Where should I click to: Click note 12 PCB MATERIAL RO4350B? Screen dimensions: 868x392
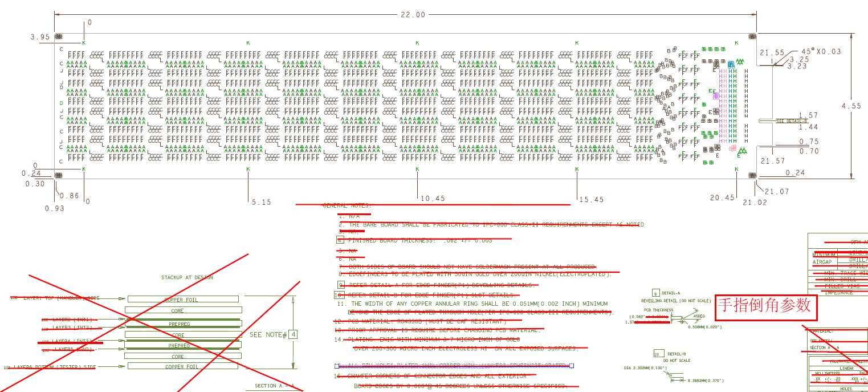pos(420,321)
